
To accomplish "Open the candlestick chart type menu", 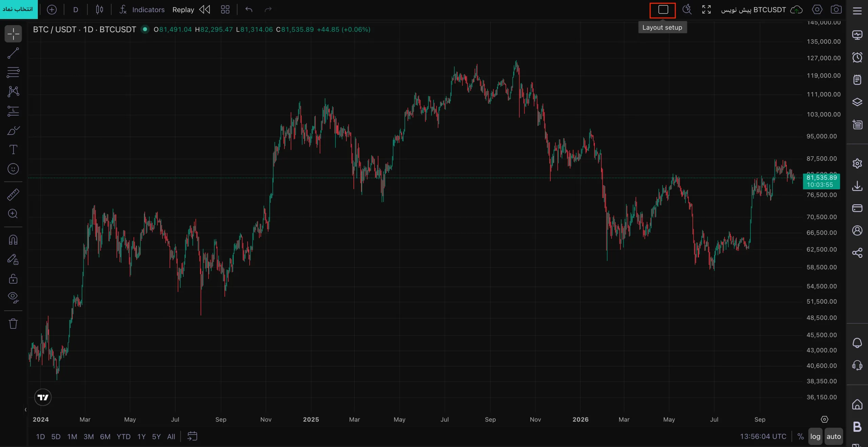I will tap(99, 9).
